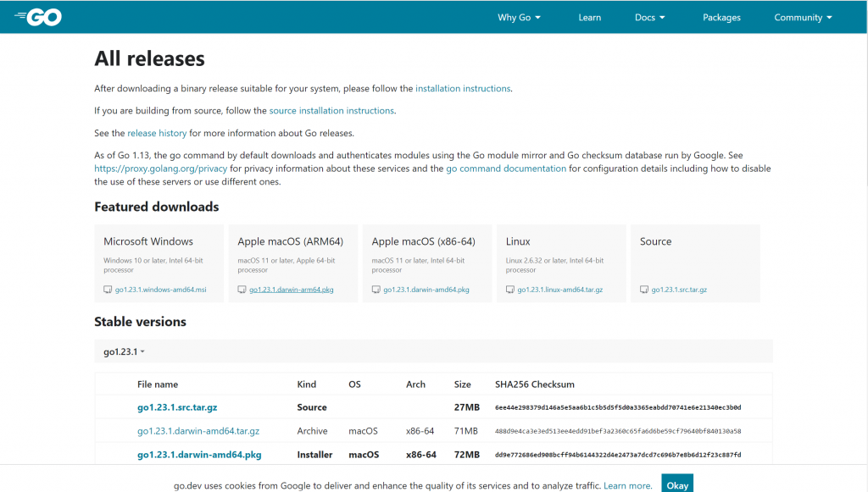This screenshot has height=492, width=868.
Task: Click go1.23.1.src.tar.gz in the file table
Action: point(177,407)
